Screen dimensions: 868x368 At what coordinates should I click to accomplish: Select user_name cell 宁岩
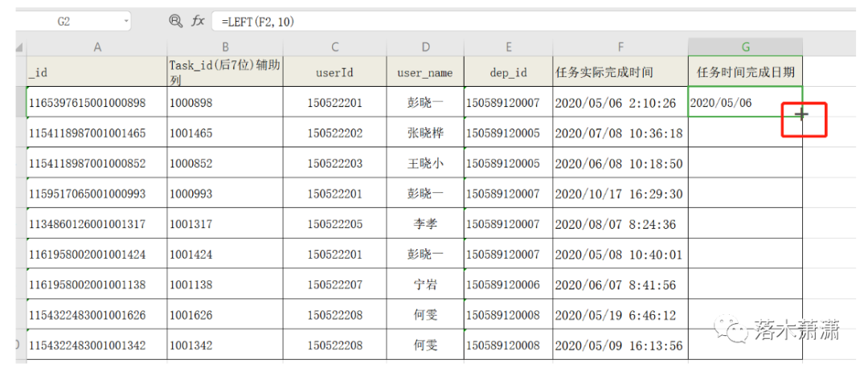point(425,284)
